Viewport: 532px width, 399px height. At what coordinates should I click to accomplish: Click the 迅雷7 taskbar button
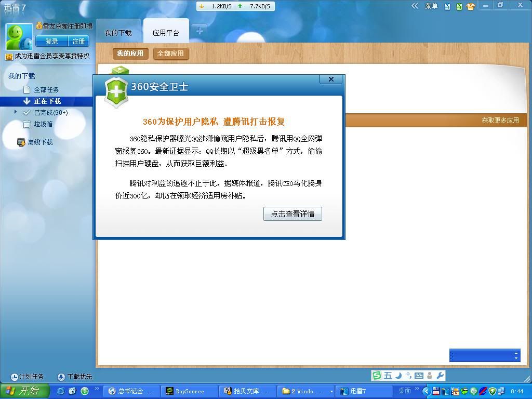click(x=364, y=391)
